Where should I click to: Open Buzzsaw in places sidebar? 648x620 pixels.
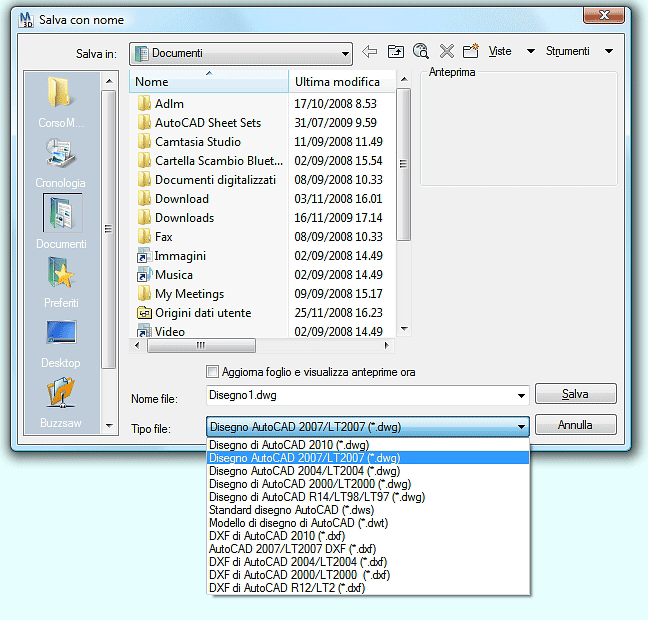click(61, 403)
